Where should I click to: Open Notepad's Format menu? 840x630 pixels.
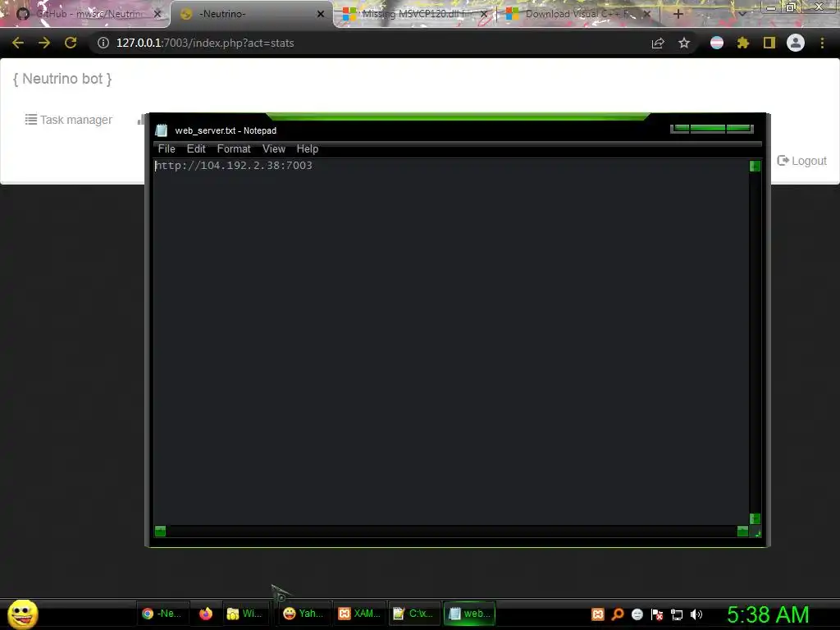(x=234, y=149)
